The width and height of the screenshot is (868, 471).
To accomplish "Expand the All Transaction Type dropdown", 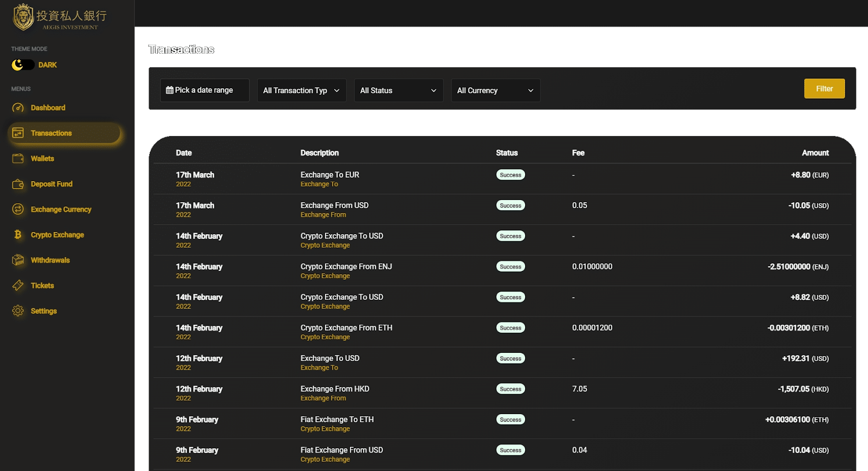I will coord(302,91).
